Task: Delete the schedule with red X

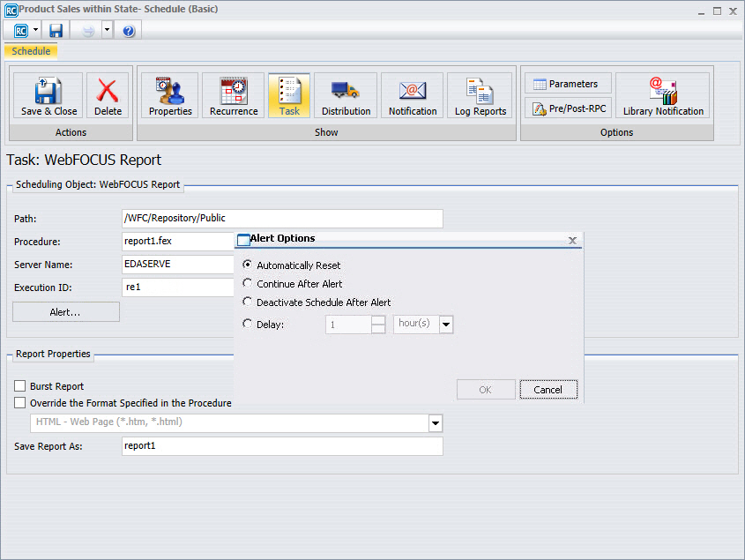Action: (108, 95)
